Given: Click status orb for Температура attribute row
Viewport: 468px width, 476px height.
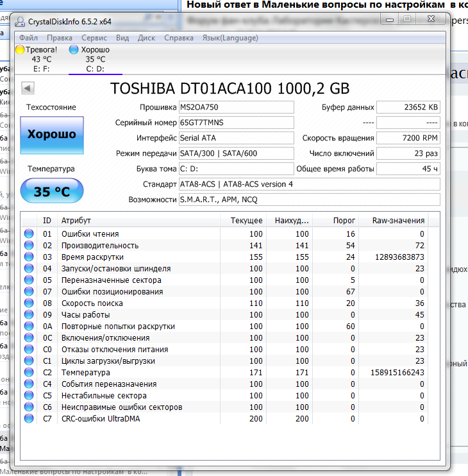Looking at the screenshot, I should (x=29, y=373).
